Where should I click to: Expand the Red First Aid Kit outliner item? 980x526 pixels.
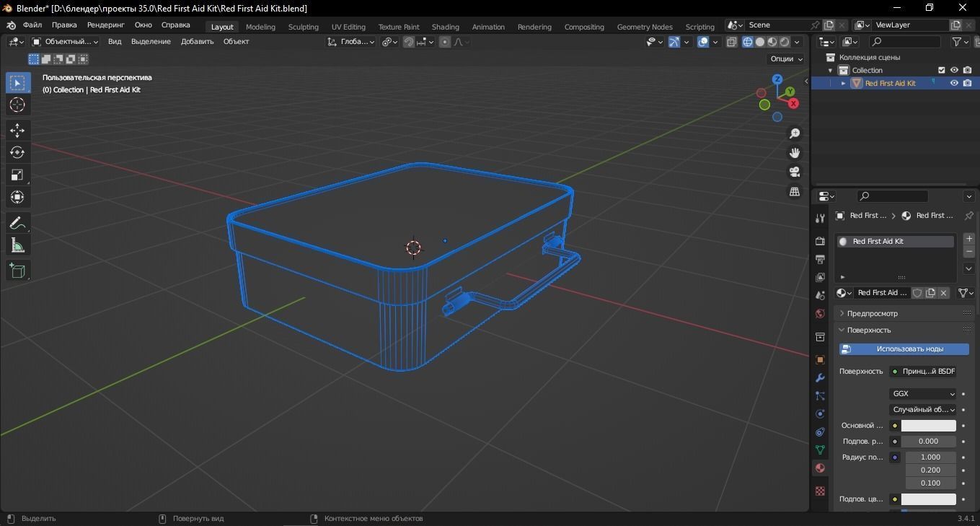coord(843,83)
